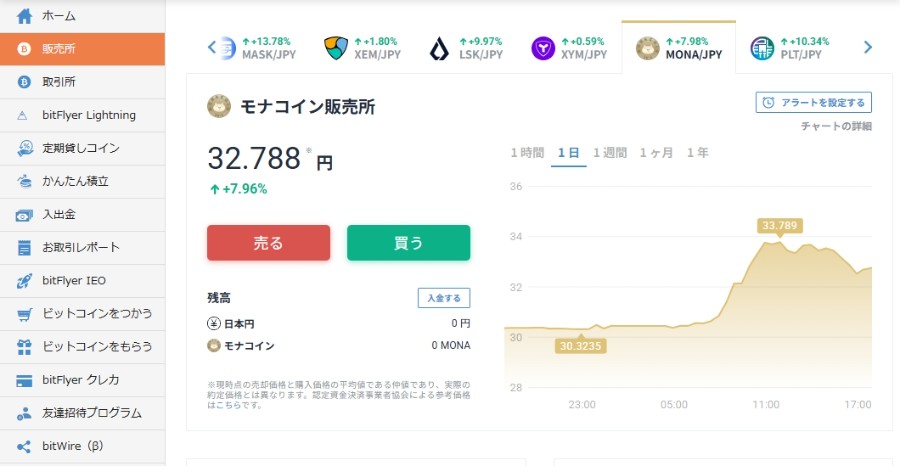Click the +7.96% change under price

click(238, 189)
